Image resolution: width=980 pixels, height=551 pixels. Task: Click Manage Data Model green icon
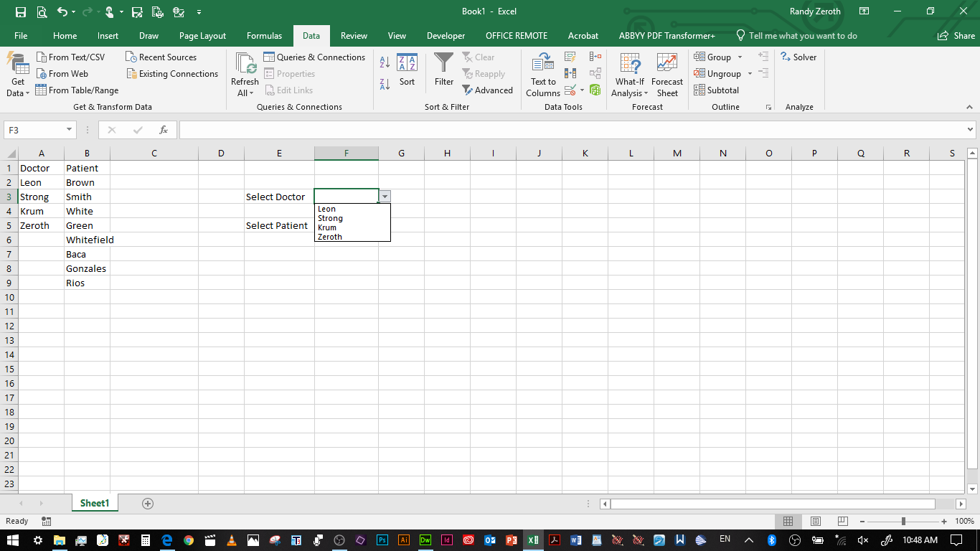[x=595, y=90]
